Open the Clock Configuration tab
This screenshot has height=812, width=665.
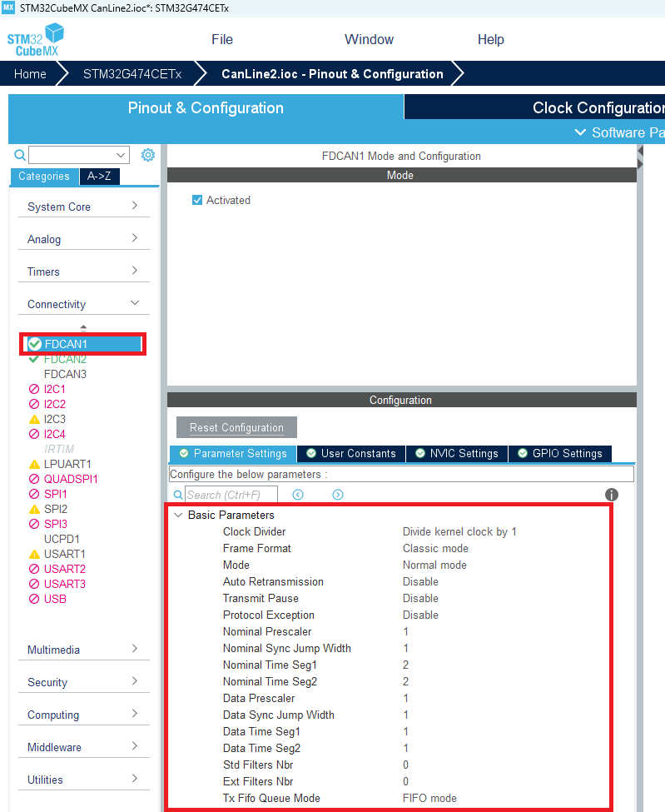click(x=595, y=107)
